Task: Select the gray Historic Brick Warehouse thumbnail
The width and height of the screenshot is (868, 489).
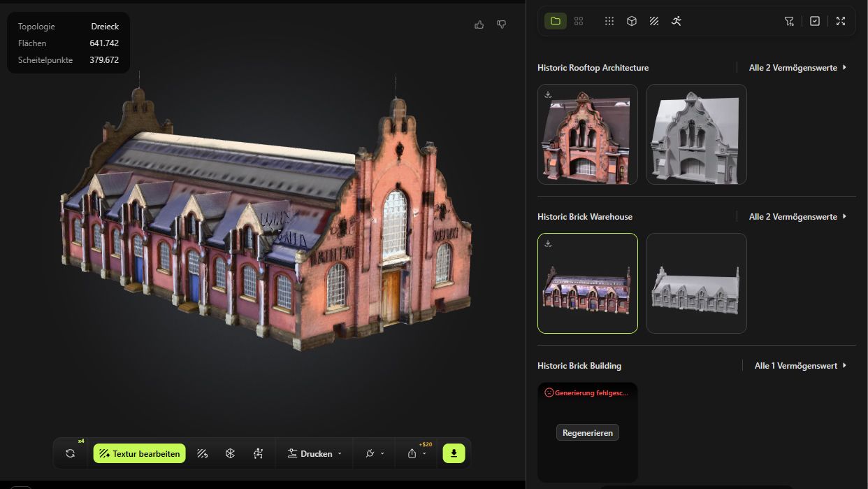Action: tap(696, 283)
